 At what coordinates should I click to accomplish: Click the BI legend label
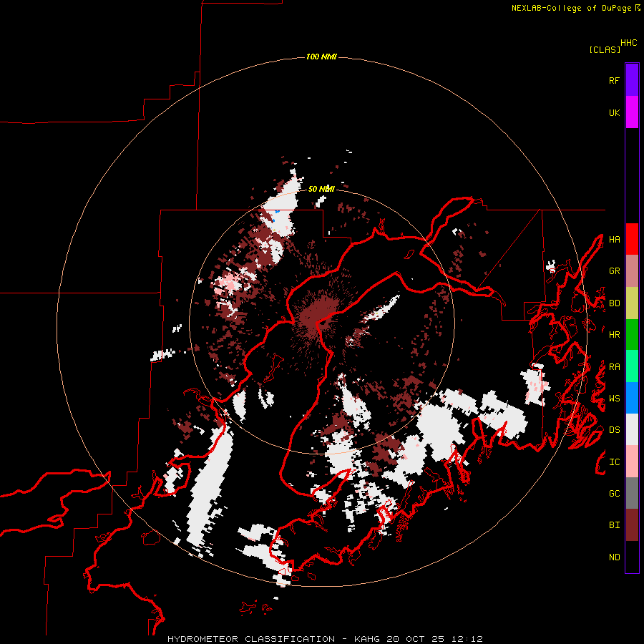pyautogui.click(x=614, y=525)
